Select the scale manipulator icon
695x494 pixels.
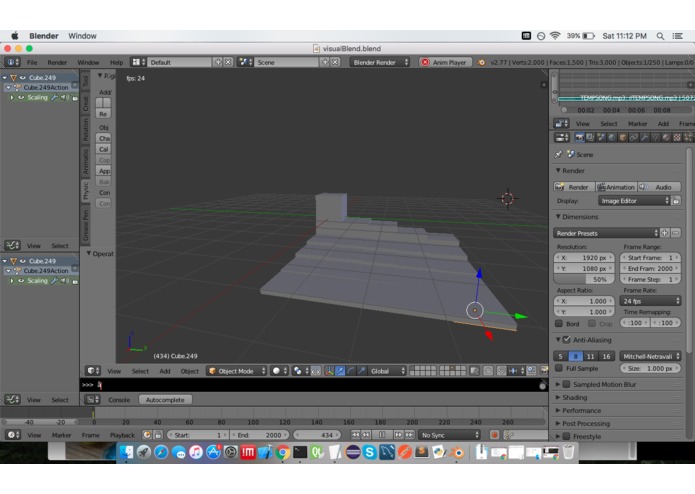pos(362,371)
